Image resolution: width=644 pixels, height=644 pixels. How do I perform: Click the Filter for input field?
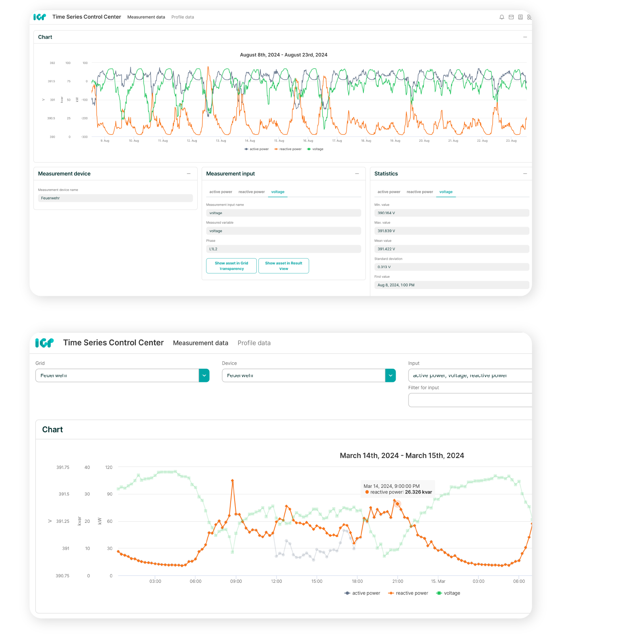click(470, 400)
